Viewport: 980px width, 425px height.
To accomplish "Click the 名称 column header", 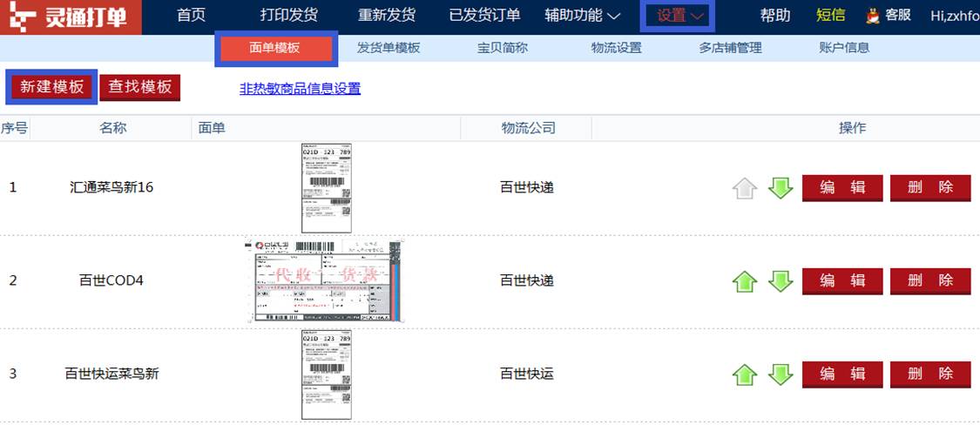I will [x=113, y=128].
